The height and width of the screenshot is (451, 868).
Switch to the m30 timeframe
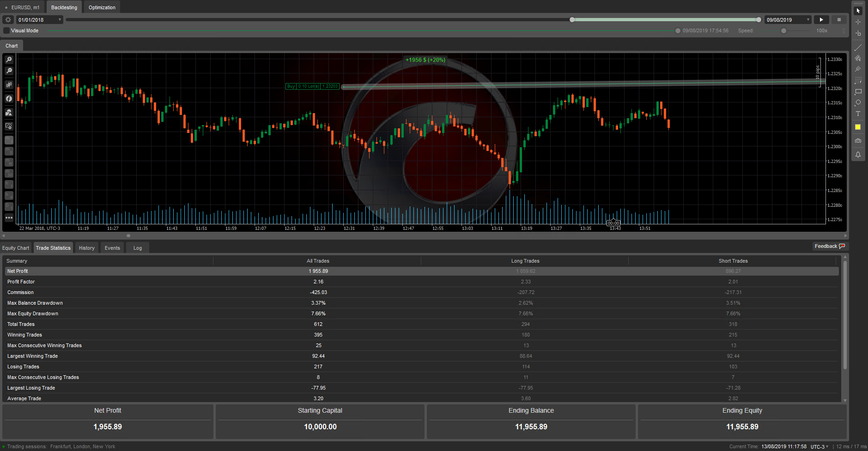9,173
